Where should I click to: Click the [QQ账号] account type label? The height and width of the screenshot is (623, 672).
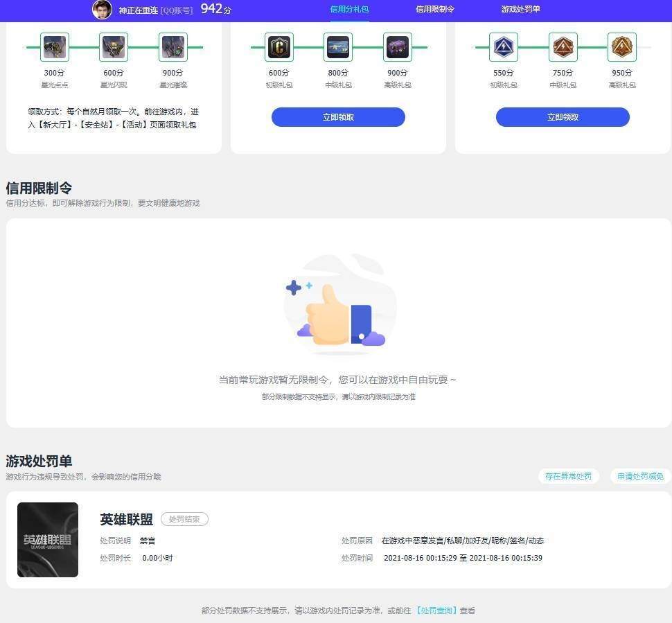tap(177, 10)
